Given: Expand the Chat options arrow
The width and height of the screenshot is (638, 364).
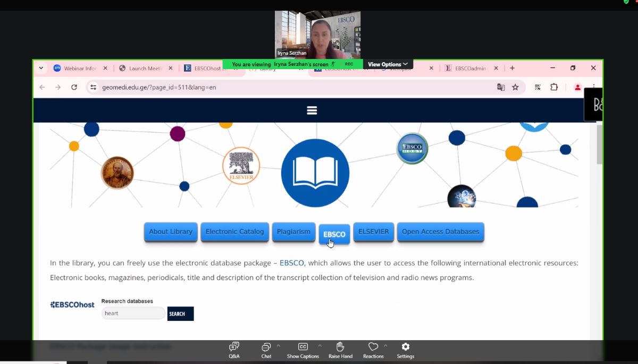Looking at the screenshot, I should click(x=278, y=345).
